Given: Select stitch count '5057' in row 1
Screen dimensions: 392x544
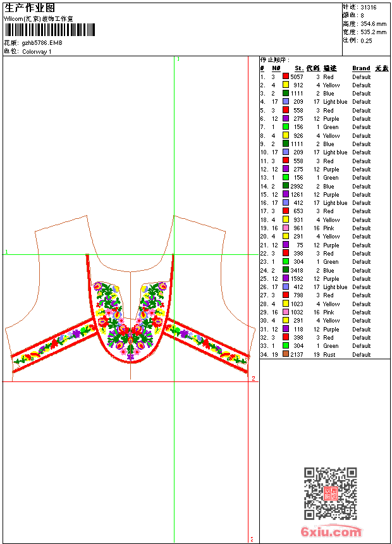Looking at the screenshot, I should pyautogui.click(x=297, y=77).
